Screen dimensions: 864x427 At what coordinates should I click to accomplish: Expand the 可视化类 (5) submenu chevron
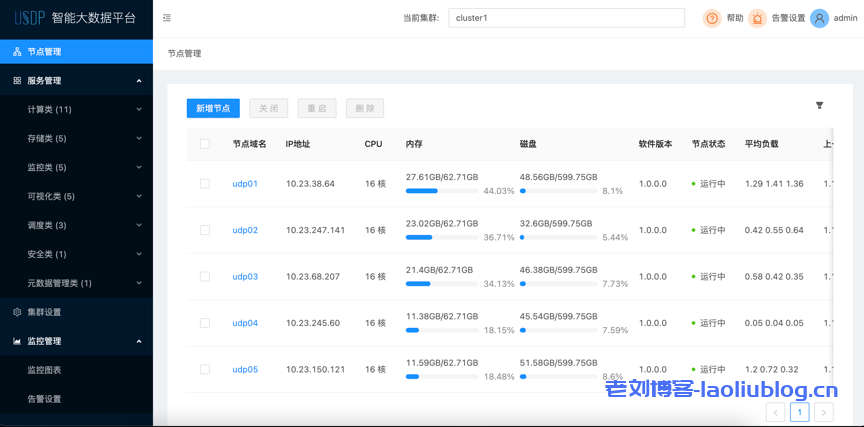pyautogui.click(x=139, y=197)
